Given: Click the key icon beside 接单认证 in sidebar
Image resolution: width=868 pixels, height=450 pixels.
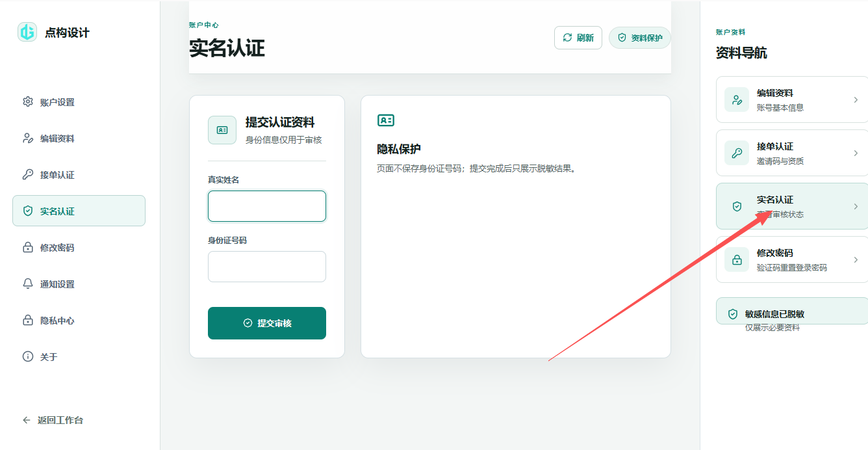Looking at the screenshot, I should (x=27, y=174).
